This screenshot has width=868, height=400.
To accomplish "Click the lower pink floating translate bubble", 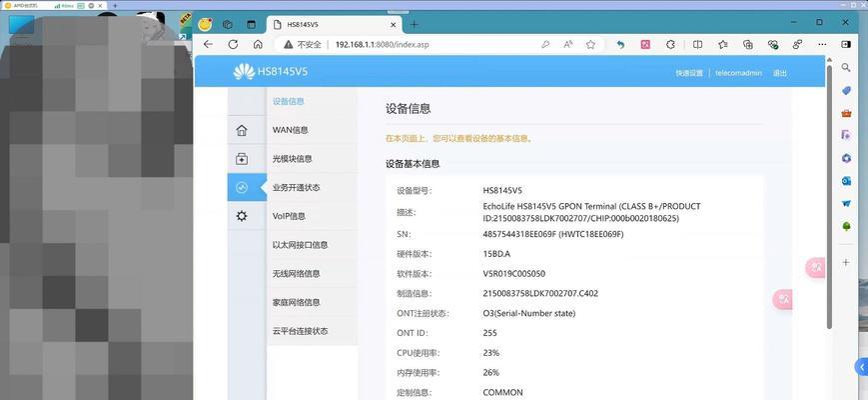I will coord(783,300).
